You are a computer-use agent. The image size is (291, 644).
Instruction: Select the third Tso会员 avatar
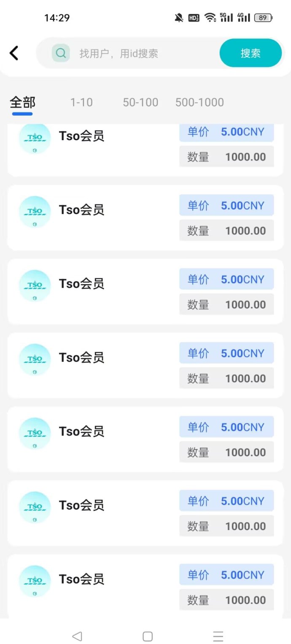click(x=35, y=285)
